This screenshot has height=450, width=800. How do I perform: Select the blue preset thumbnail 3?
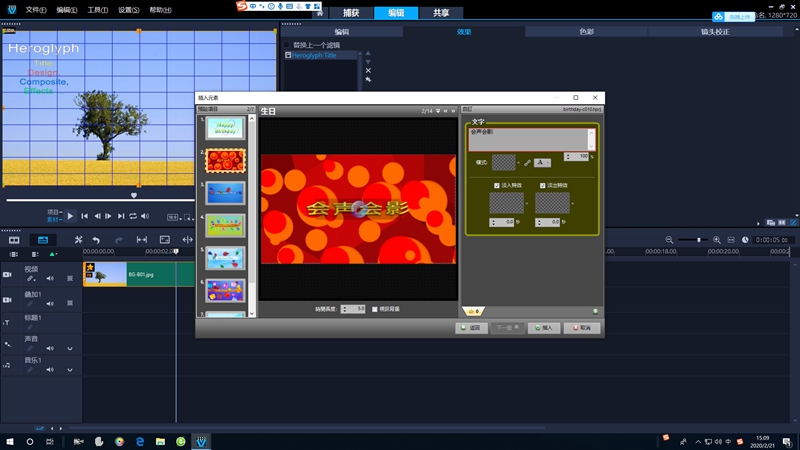[225, 193]
